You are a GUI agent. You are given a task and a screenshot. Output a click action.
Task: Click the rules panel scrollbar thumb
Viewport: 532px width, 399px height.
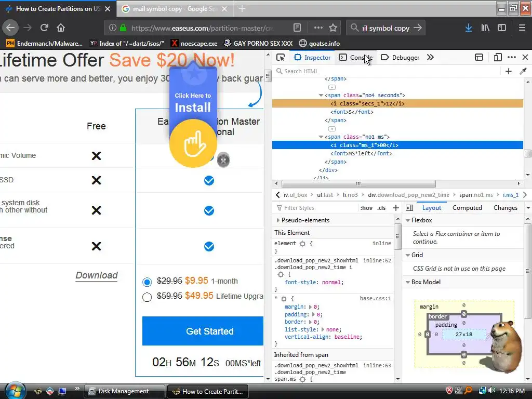coord(397,236)
